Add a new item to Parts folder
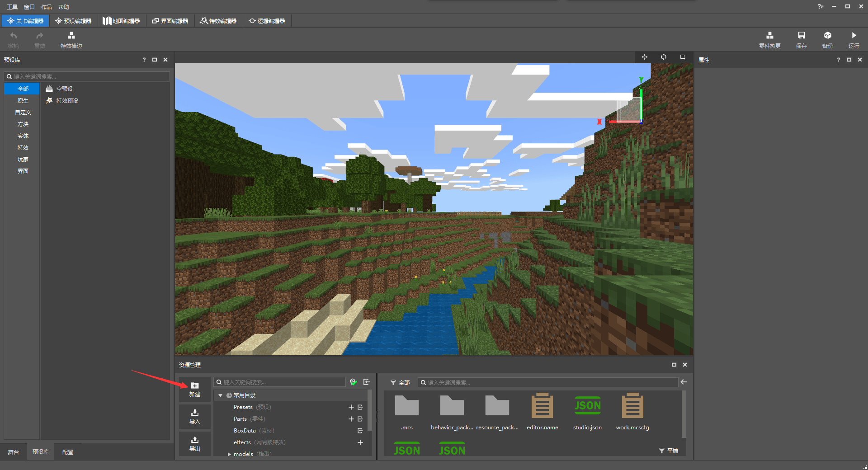The height and width of the screenshot is (470, 868). (351, 418)
